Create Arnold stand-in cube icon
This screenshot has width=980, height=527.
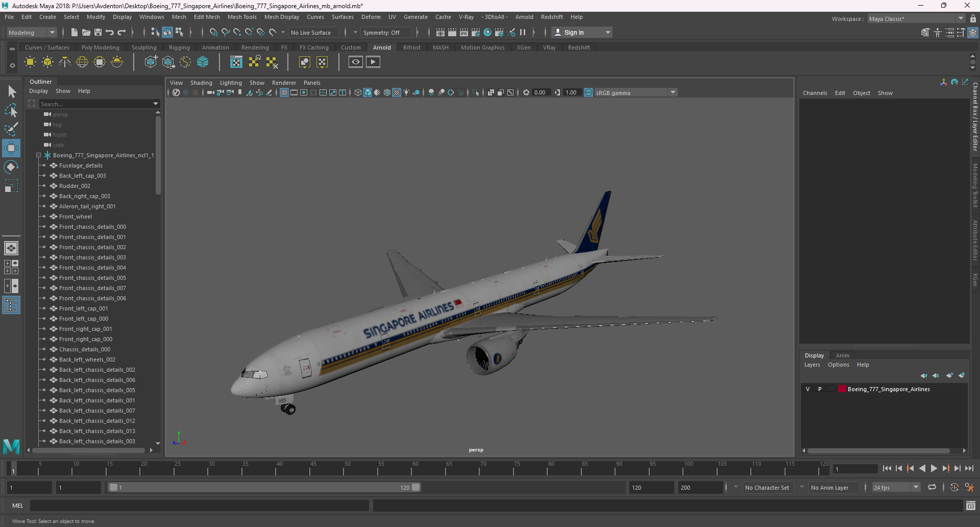151,62
